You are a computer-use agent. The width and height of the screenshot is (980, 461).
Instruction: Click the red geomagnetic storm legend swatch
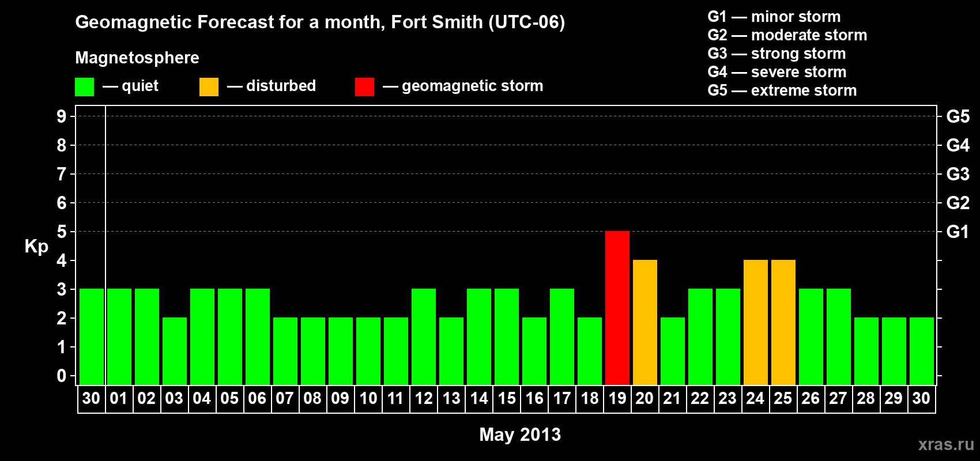click(364, 87)
